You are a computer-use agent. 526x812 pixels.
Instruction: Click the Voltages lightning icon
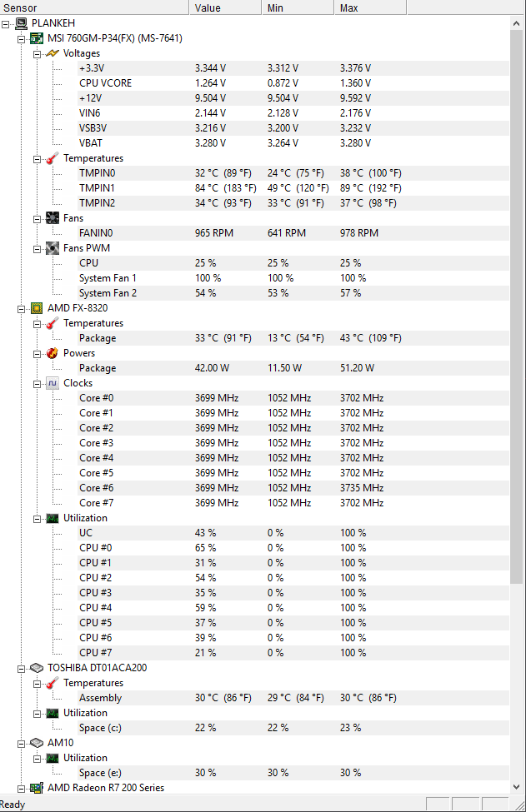[x=53, y=53]
